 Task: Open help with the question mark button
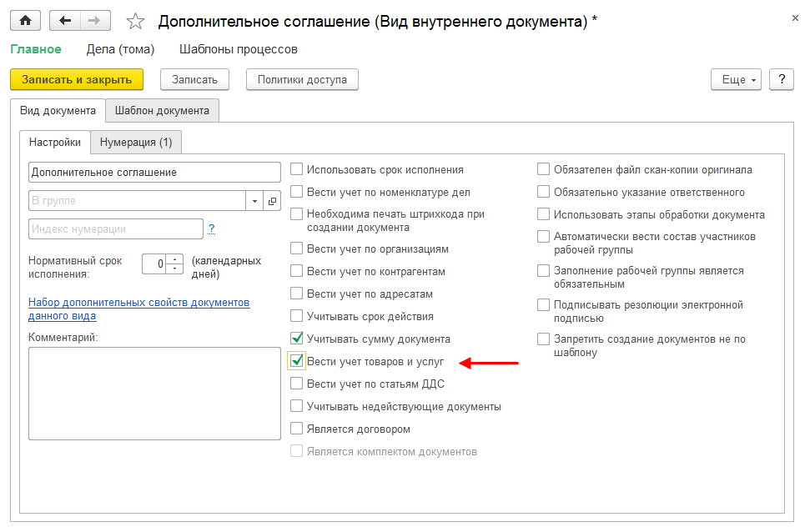(x=781, y=79)
